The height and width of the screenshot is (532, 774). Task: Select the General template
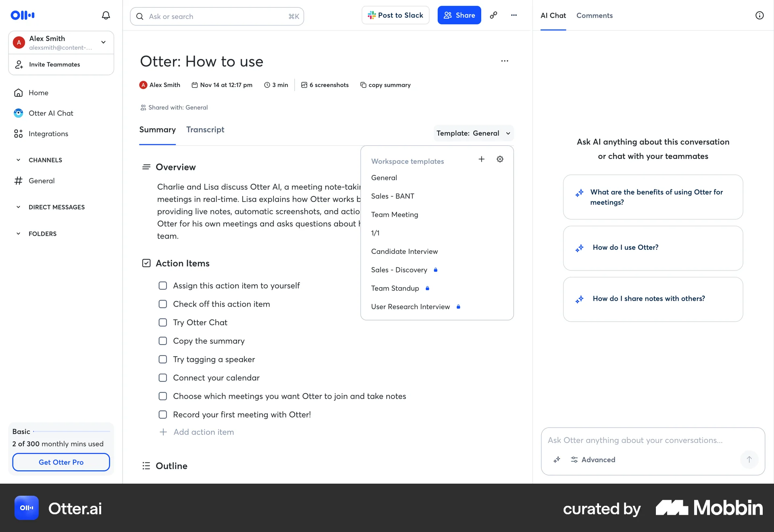384,178
